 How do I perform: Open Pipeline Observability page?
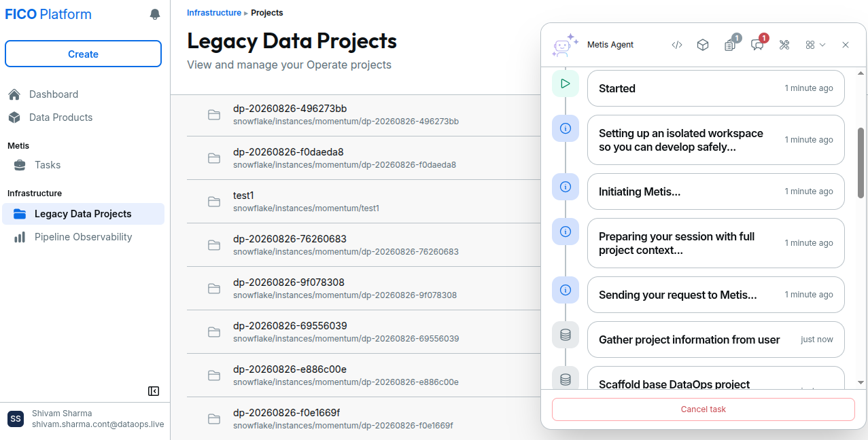click(x=83, y=237)
